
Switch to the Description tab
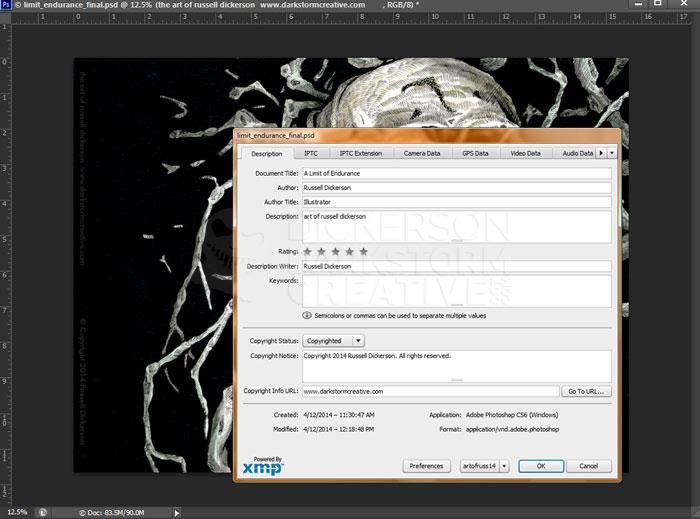click(267, 154)
